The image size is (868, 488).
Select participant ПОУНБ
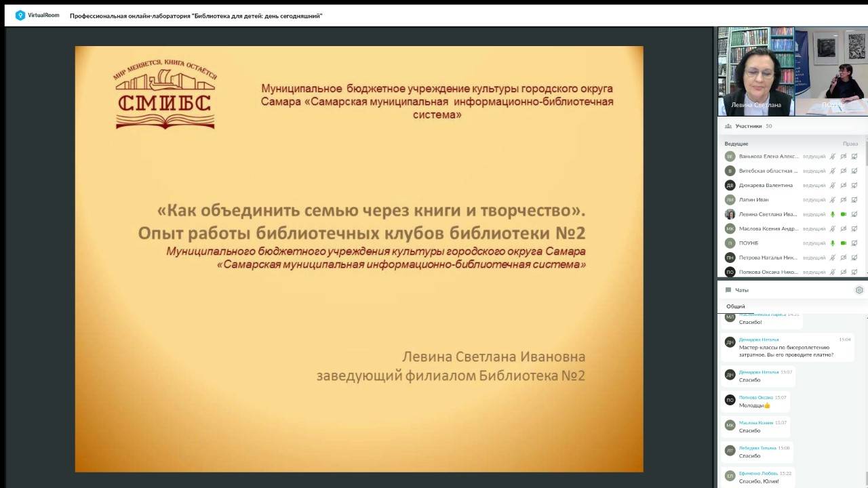[x=749, y=243]
